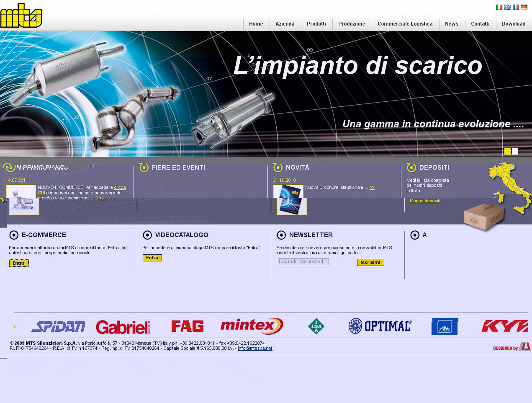Image resolution: width=532 pixels, height=403 pixels.
Task: Click the 'Iscrivimi' subscribe button
Action: pyautogui.click(x=370, y=262)
